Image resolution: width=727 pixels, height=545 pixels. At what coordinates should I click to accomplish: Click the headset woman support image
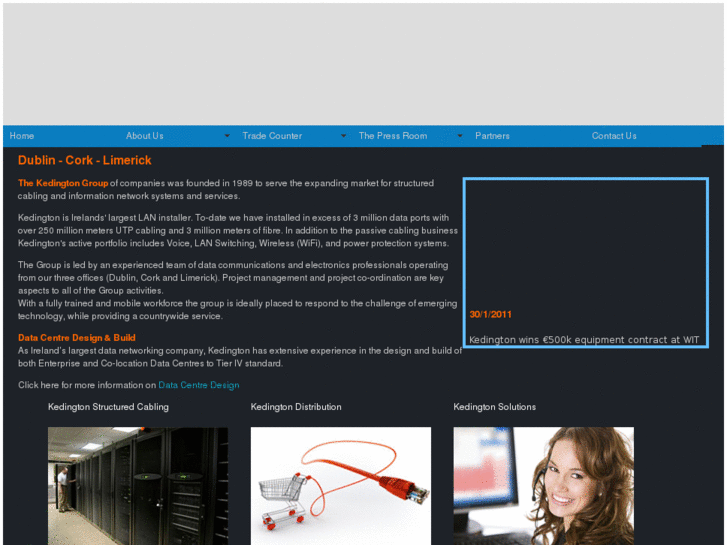tap(543, 486)
